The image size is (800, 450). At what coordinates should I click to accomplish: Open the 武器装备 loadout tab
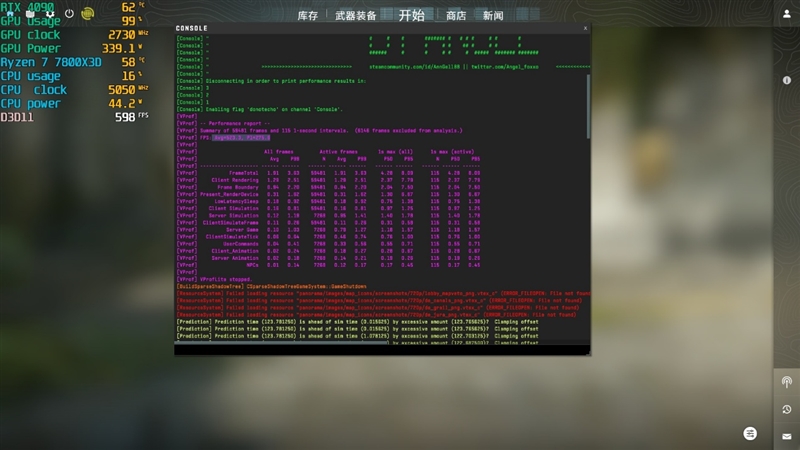[356, 16]
